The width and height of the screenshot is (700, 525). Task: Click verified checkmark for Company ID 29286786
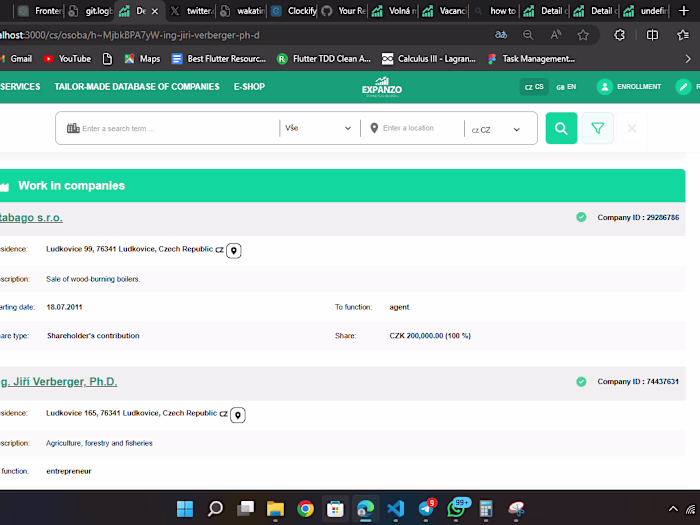pyautogui.click(x=581, y=217)
